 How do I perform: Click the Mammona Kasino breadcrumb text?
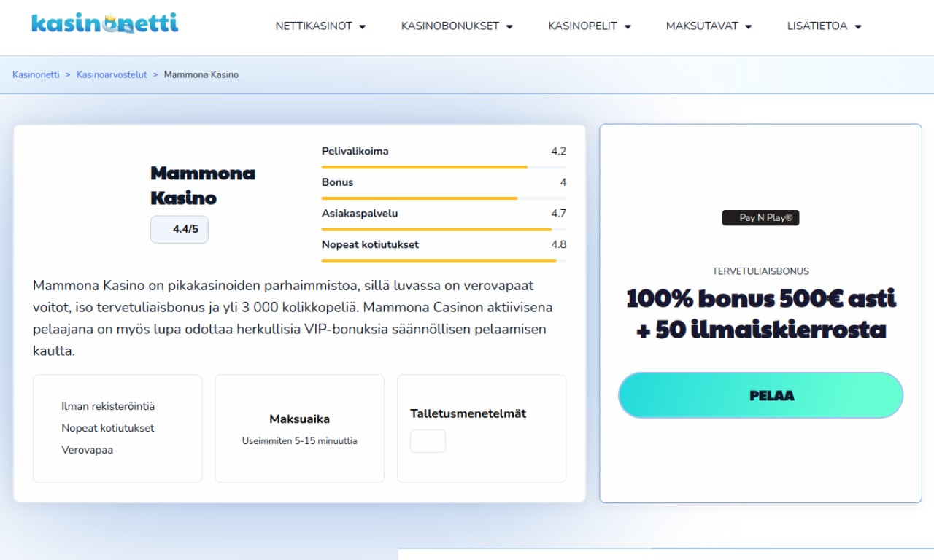pyautogui.click(x=201, y=75)
